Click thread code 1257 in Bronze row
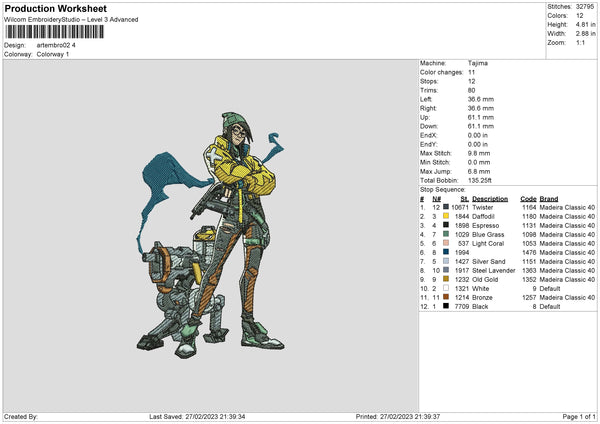 pyautogui.click(x=529, y=297)
